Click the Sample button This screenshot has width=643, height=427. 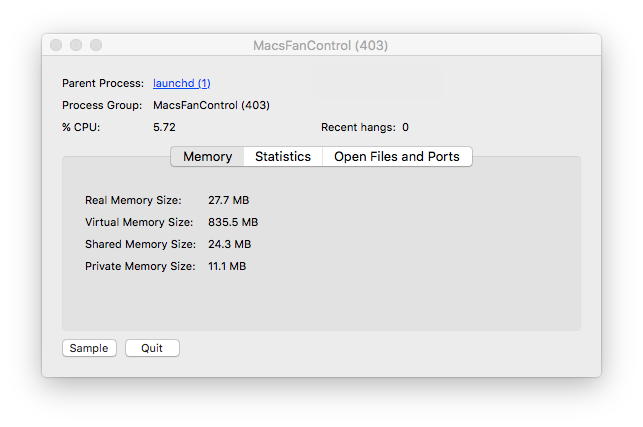[89, 348]
